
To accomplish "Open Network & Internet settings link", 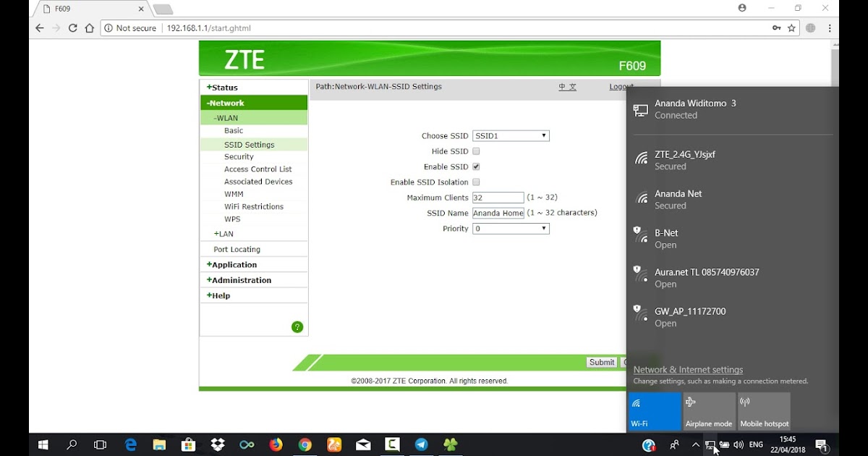I will point(688,370).
